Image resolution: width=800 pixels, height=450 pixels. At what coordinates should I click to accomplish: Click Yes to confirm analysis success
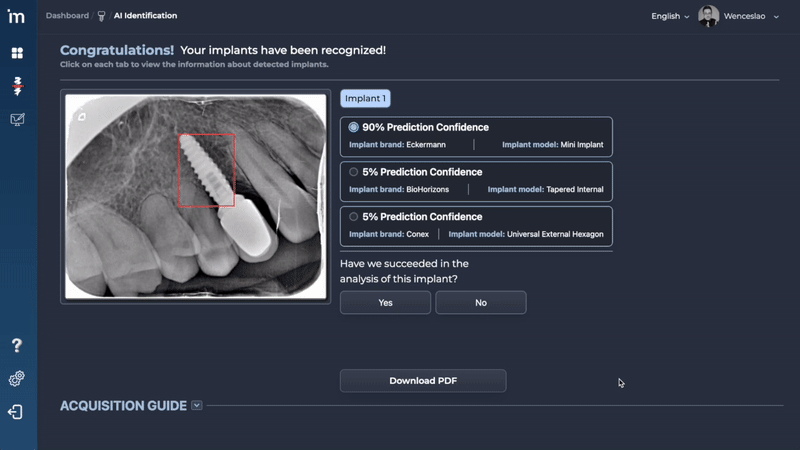pos(385,302)
